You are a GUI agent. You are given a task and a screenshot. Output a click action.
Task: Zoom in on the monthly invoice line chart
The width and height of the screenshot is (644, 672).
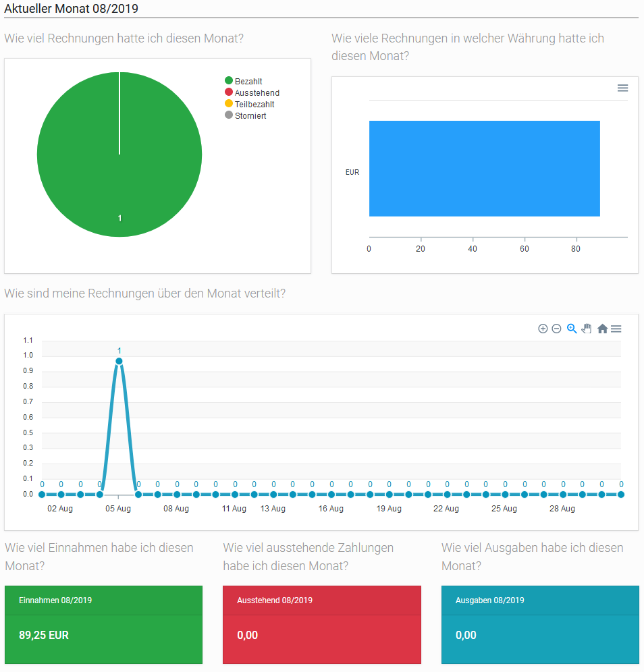pos(543,329)
